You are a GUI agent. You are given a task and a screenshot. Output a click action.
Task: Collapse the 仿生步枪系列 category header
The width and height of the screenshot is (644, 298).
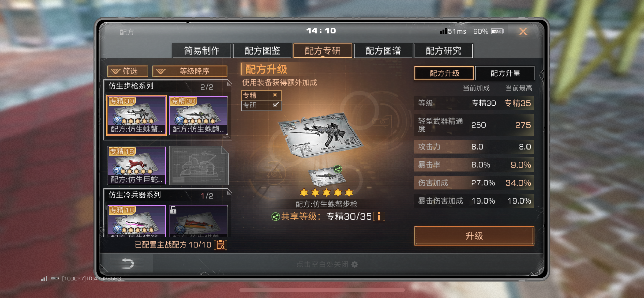click(167, 86)
